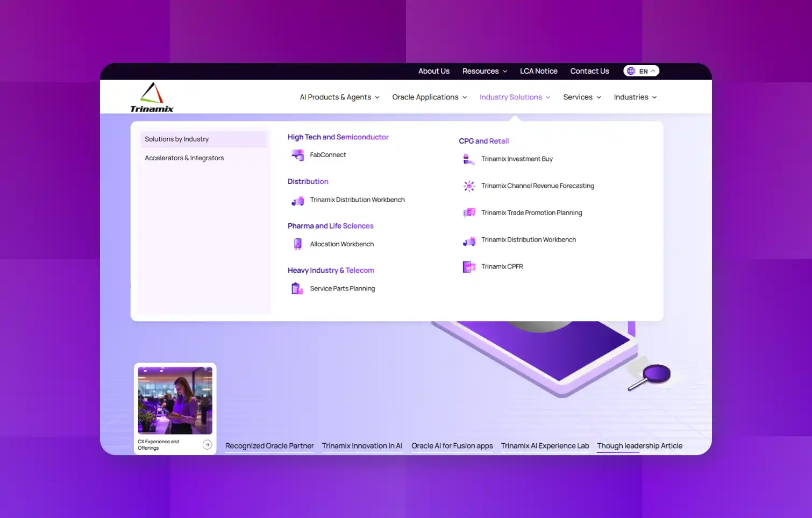Click the Trinamix Investment Buy icon
The height and width of the screenshot is (518, 812).
click(468, 159)
